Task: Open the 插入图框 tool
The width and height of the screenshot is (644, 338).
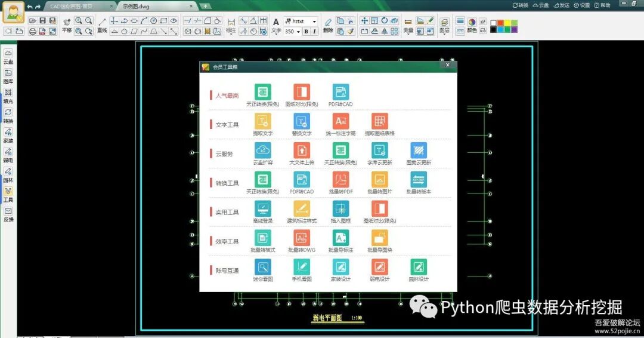Action: click(x=340, y=212)
